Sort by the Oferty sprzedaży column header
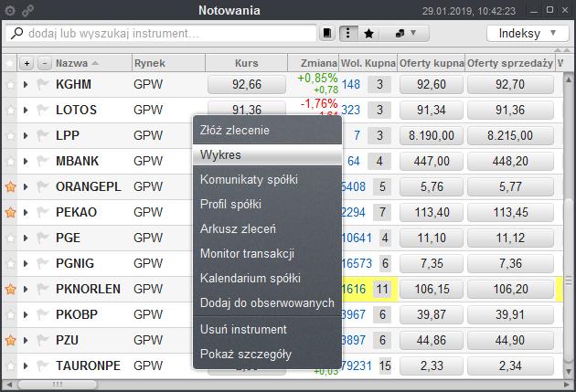Screen dimensions: 576x392 click(x=510, y=63)
